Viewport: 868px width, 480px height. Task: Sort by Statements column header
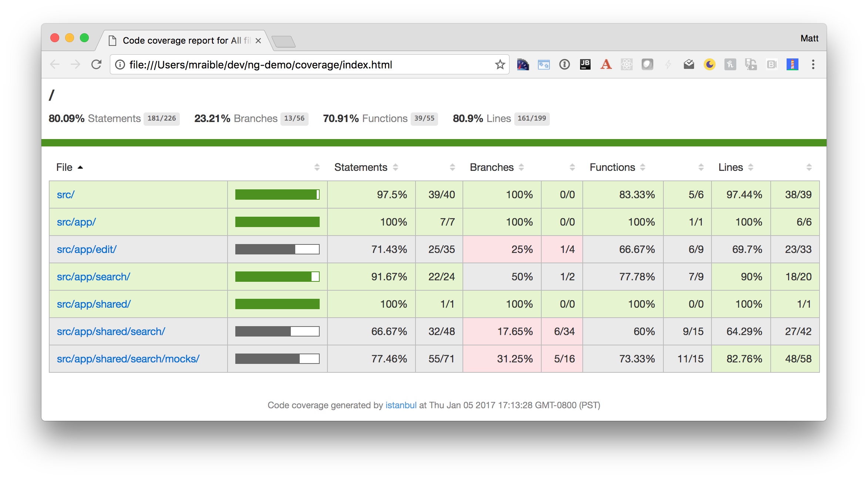361,168
